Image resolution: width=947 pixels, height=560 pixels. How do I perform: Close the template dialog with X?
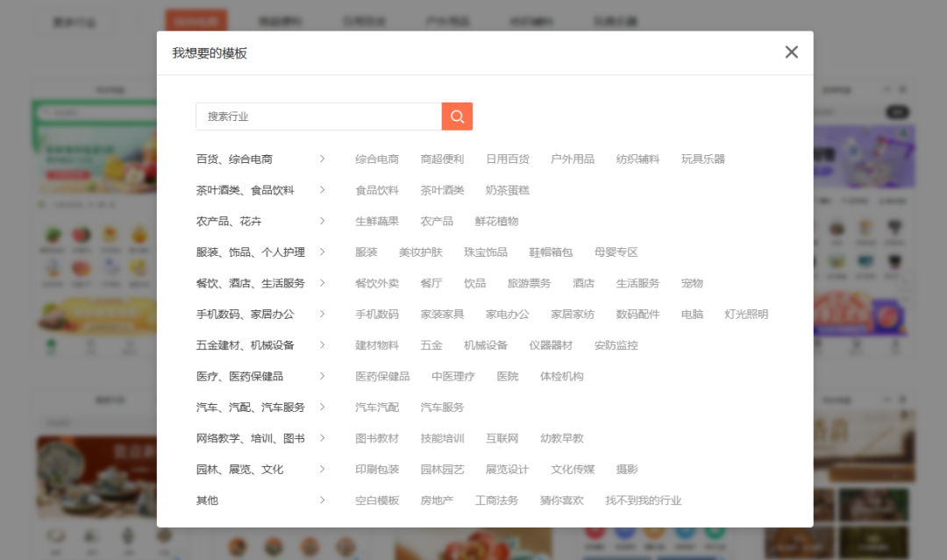pos(791,53)
